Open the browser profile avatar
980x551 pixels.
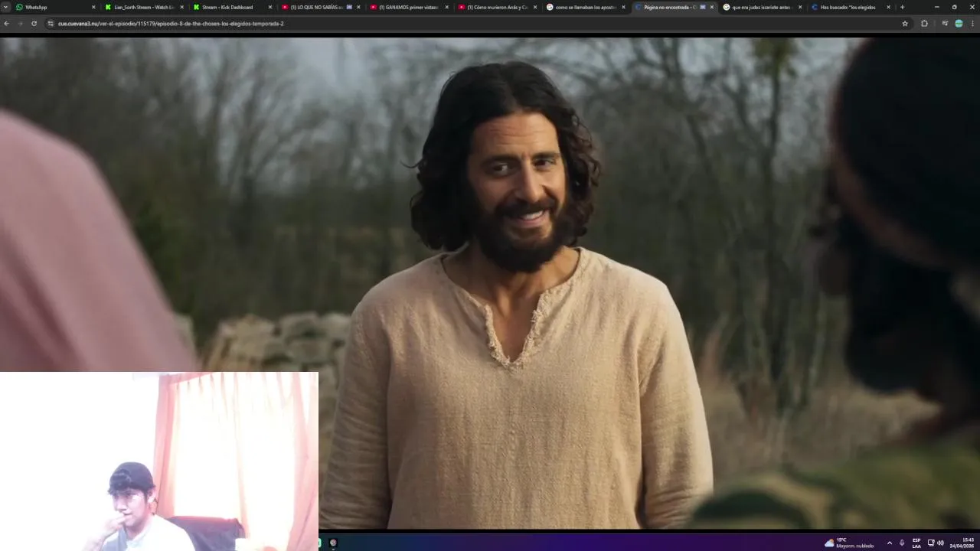tap(959, 23)
